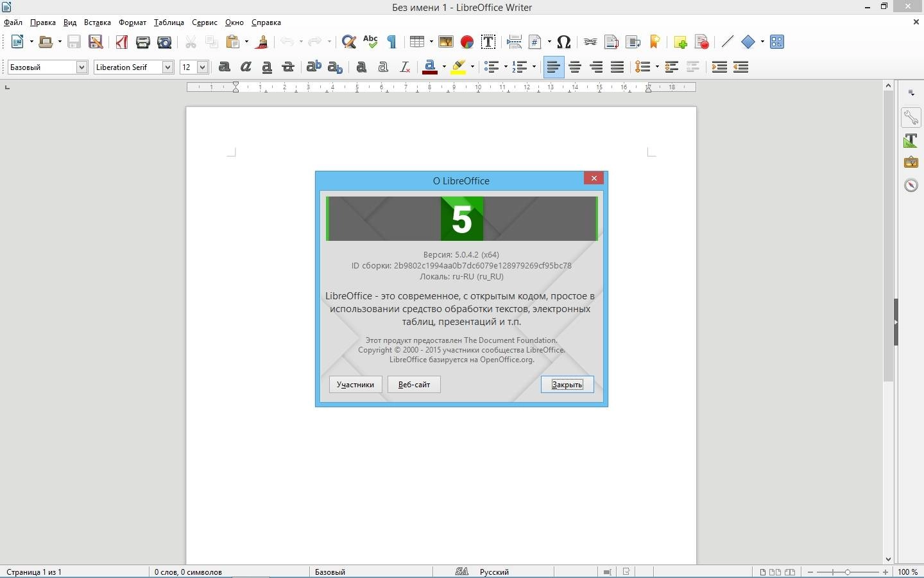
Task: Open sidebar Styles and Formatting panel
Action: point(911,141)
